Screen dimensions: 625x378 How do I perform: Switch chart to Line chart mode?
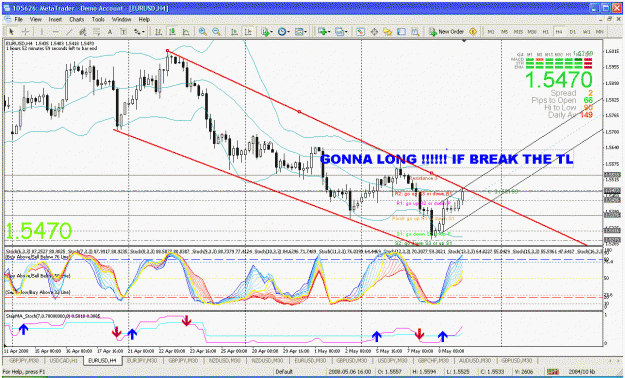(186, 32)
